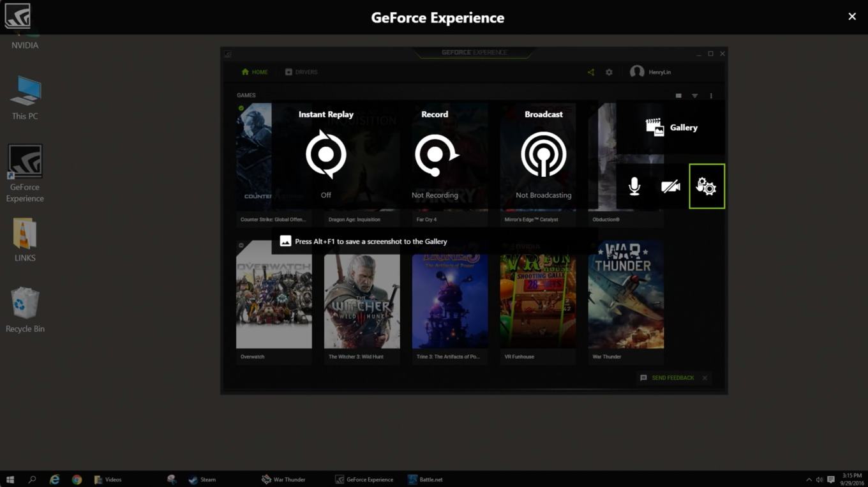The width and height of the screenshot is (868, 487).
Task: Open the Videos taskbar item
Action: pos(108,479)
